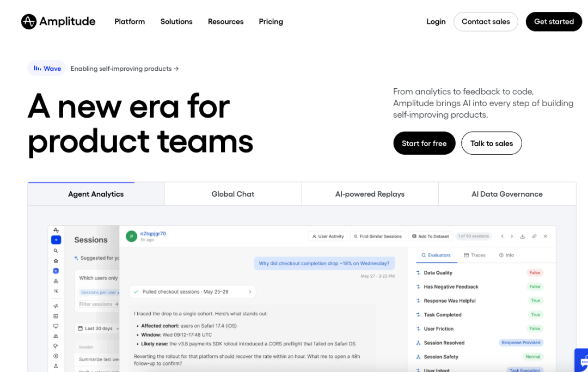588x372 pixels.
Task: Click the sidebar circular play replay icon
Action: pyautogui.click(x=56, y=356)
